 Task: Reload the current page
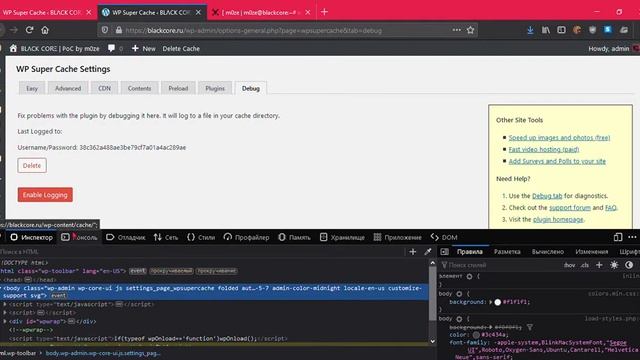pos(29,30)
